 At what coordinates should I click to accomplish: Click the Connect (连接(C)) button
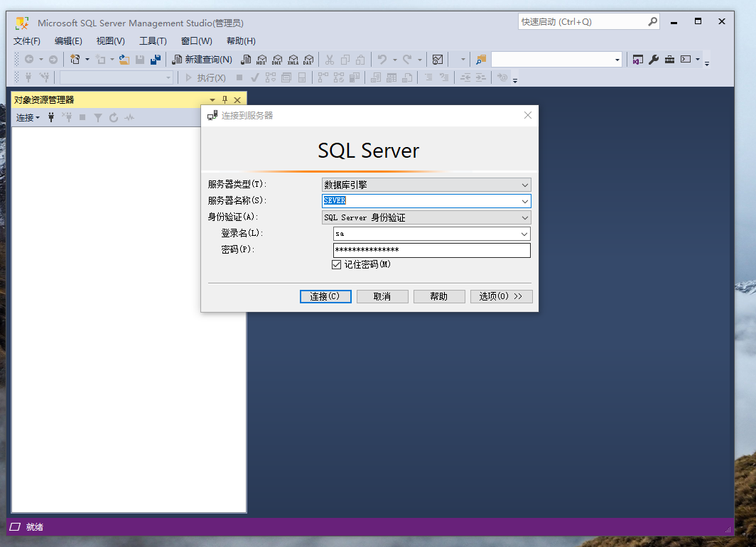(325, 296)
